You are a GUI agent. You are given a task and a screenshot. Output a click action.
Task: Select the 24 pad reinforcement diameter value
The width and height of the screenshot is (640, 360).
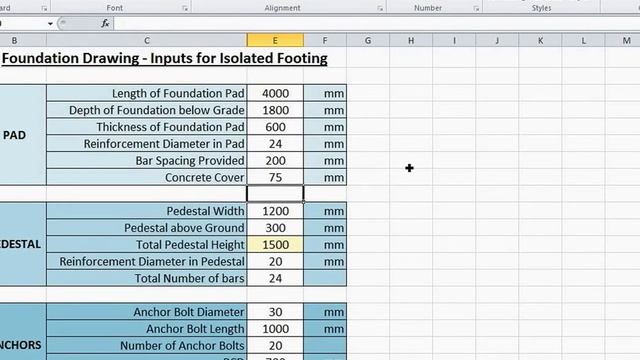pos(275,144)
